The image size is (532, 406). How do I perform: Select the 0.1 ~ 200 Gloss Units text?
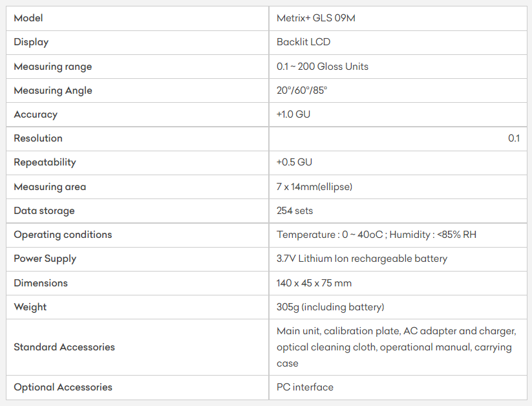pyautogui.click(x=322, y=67)
